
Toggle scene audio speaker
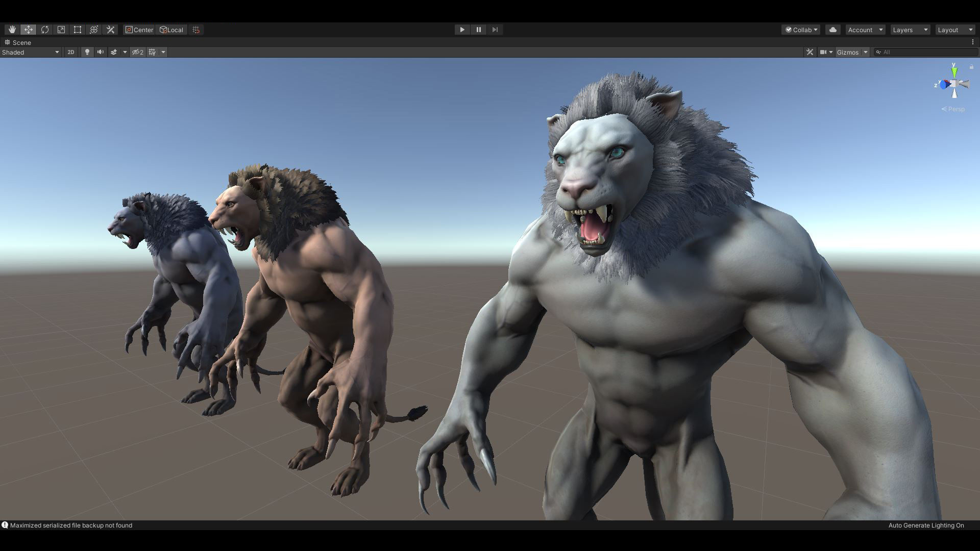click(x=101, y=52)
